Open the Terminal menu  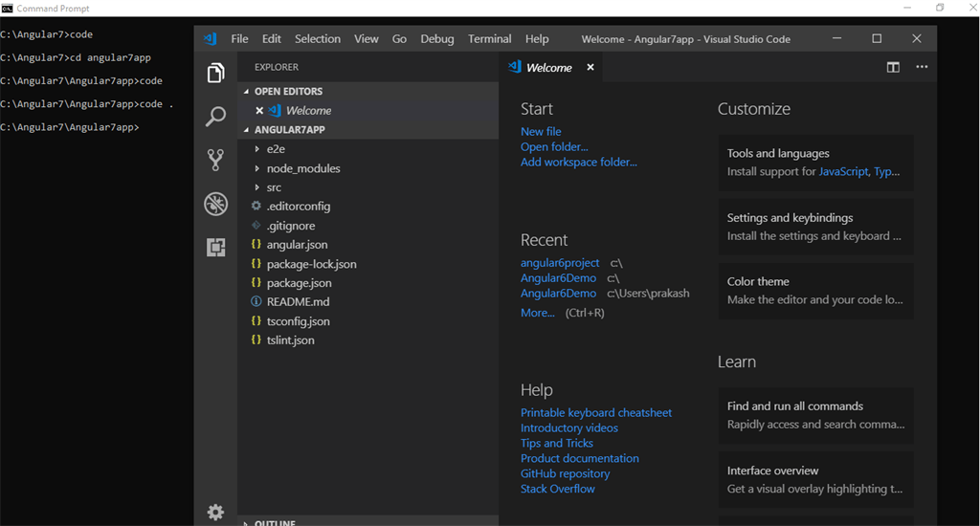[x=489, y=38]
